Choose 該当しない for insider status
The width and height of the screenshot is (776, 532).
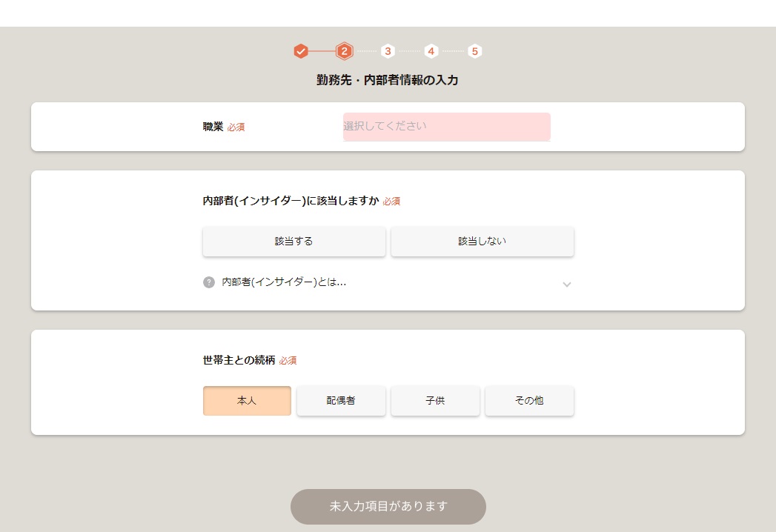(x=482, y=242)
